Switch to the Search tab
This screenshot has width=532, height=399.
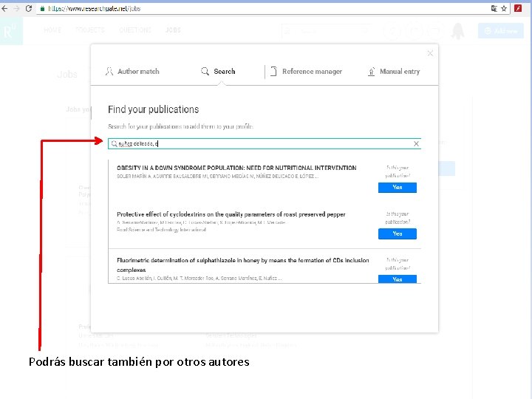click(218, 72)
